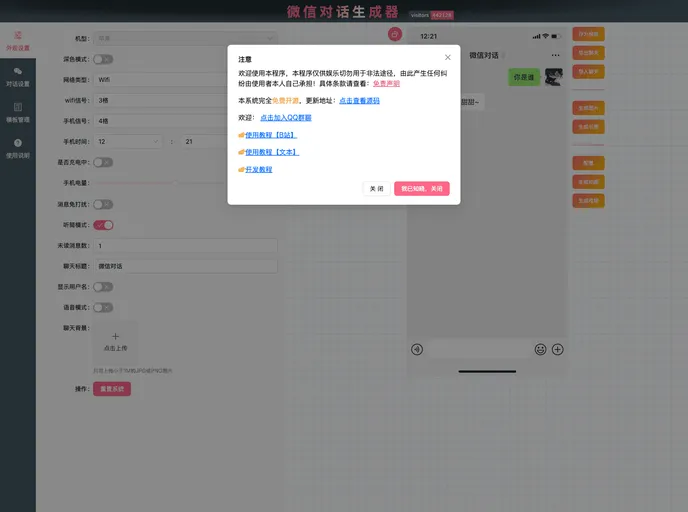Viewport: 688px width, 512px height.
Task: Click the white 关闭 button in dialog
Action: (376, 189)
